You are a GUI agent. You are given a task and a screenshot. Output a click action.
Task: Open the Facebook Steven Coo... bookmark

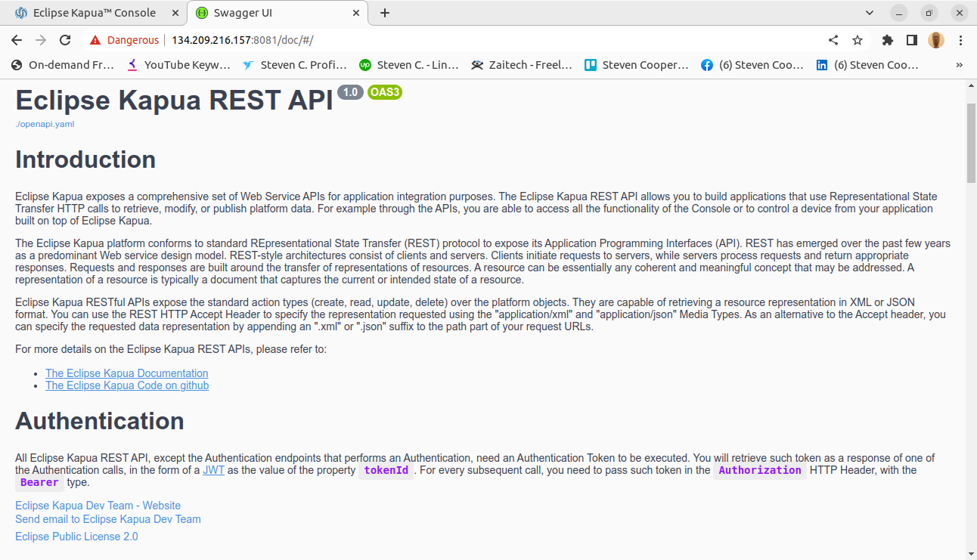click(752, 65)
